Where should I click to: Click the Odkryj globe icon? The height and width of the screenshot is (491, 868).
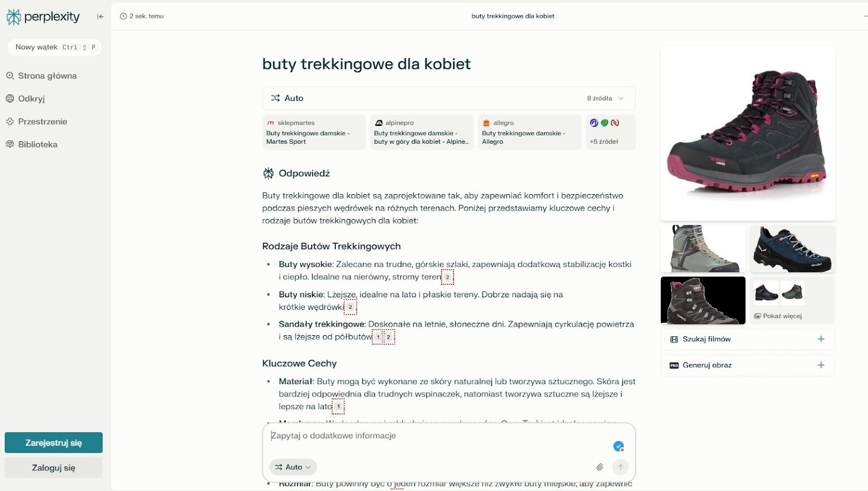pos(10,99)
